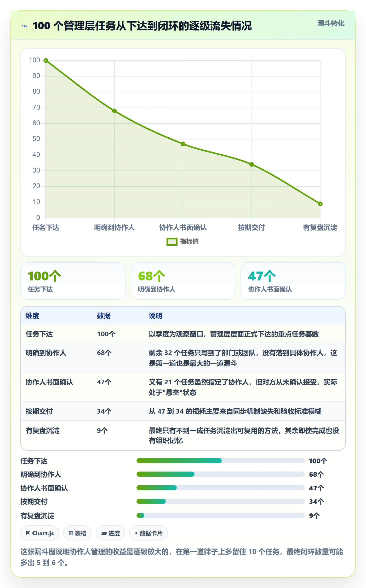Open the 47个 协作人书面确认 data card
Image resolution: width=366 pixels, height=588 pixels.
pos(293,281)
